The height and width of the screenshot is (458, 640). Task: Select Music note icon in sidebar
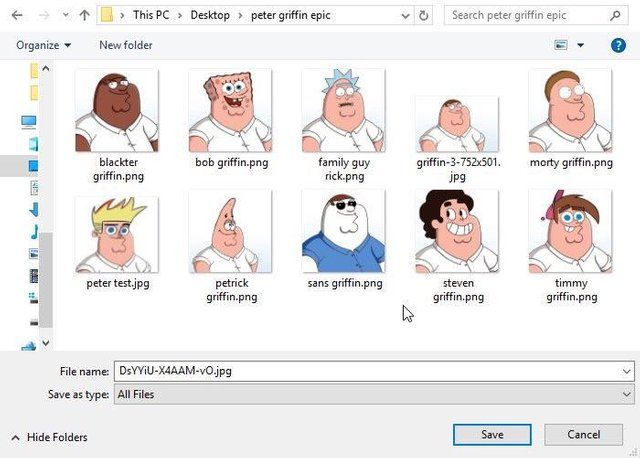(34, 232)
